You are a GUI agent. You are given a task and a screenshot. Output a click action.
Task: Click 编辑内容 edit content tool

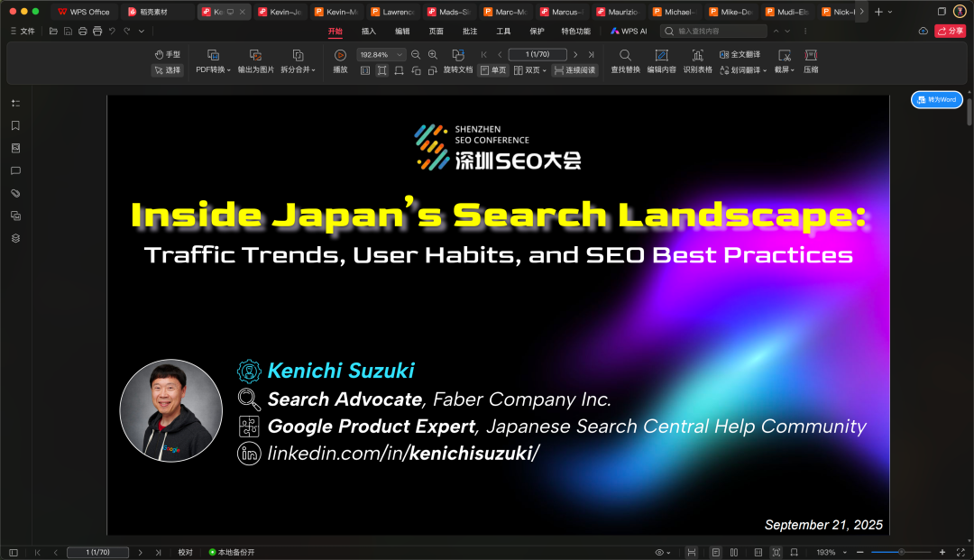coord(662,61)
